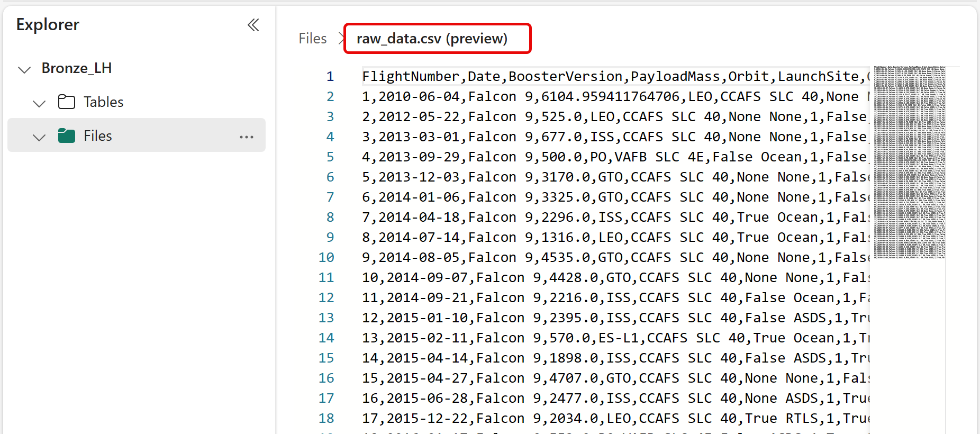Click the breadcrumb separator arrow after Files
The image size is (980, 434).
coord(341,39)
